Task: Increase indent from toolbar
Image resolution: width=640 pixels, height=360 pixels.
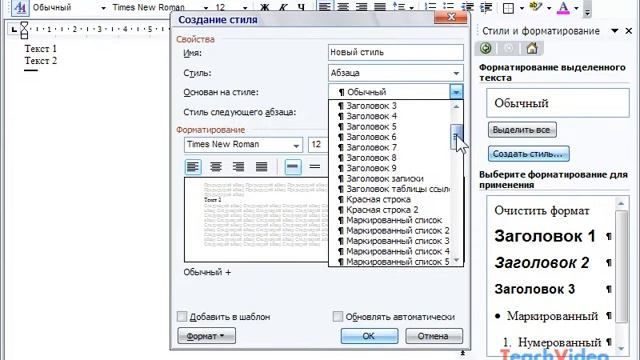Action: click(486, 7)
